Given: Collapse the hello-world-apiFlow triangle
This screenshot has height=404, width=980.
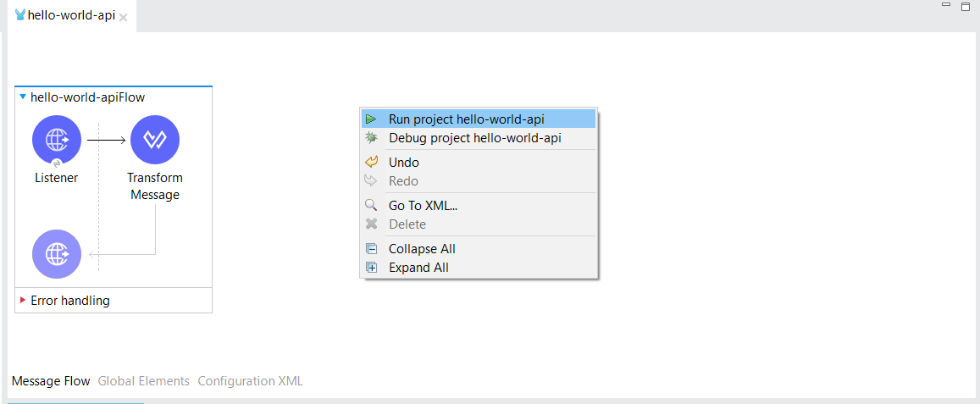Looking at the screenshot, I should pos(23,97).
